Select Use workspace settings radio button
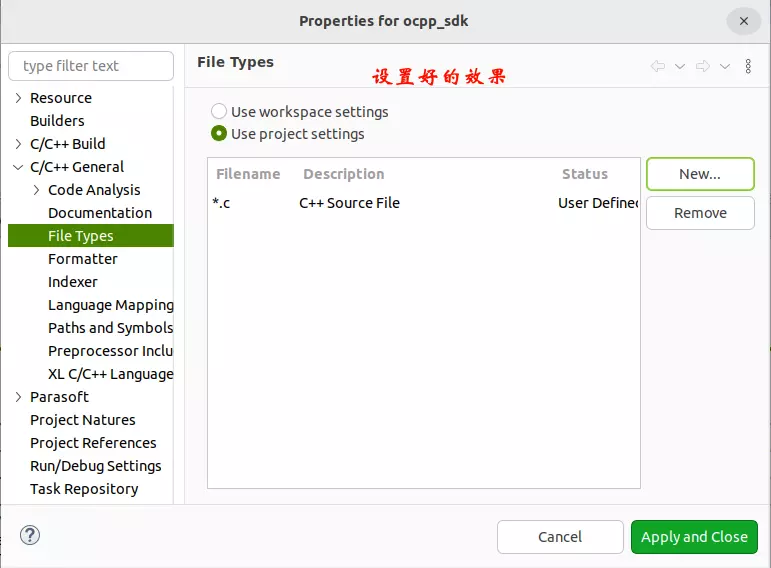The width and height of the screenshot is (771, 568). click(x=219, y=111)
